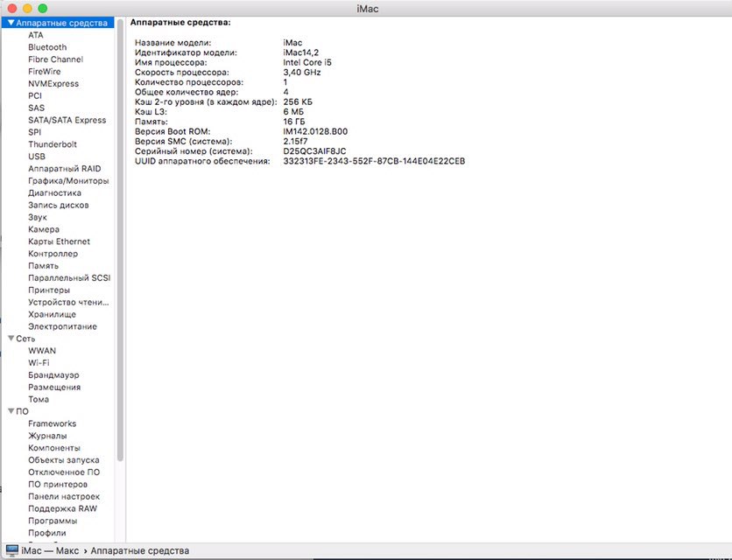Select SPI in the sidebar
The width and height of the screenshot is (732, 560).
tap(34, 132)
